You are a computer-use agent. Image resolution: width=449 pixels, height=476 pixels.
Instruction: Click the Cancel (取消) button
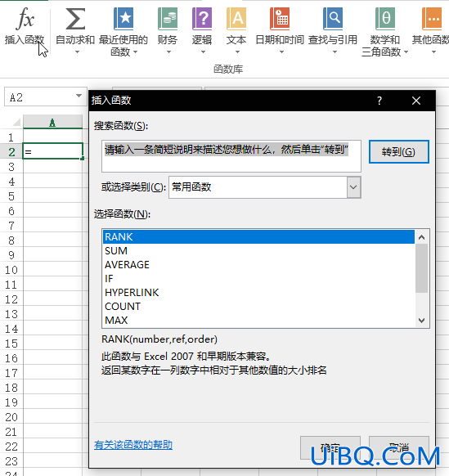(398, 448)
